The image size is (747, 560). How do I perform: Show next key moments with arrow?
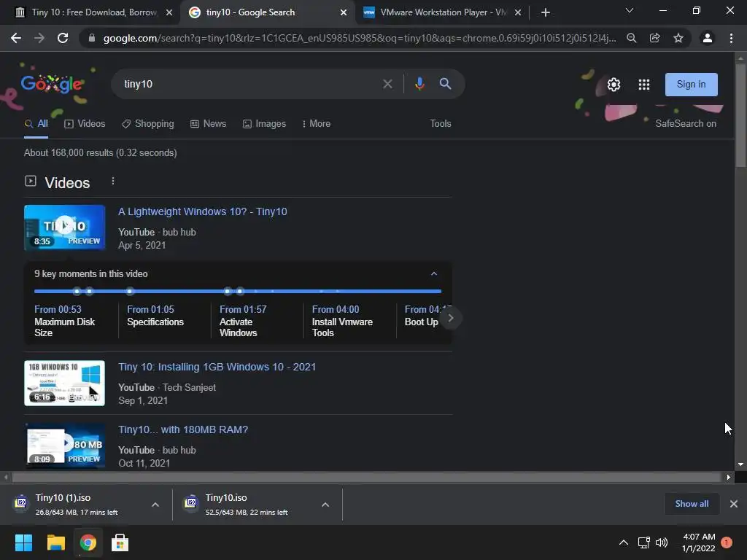(x=450, y=318)
